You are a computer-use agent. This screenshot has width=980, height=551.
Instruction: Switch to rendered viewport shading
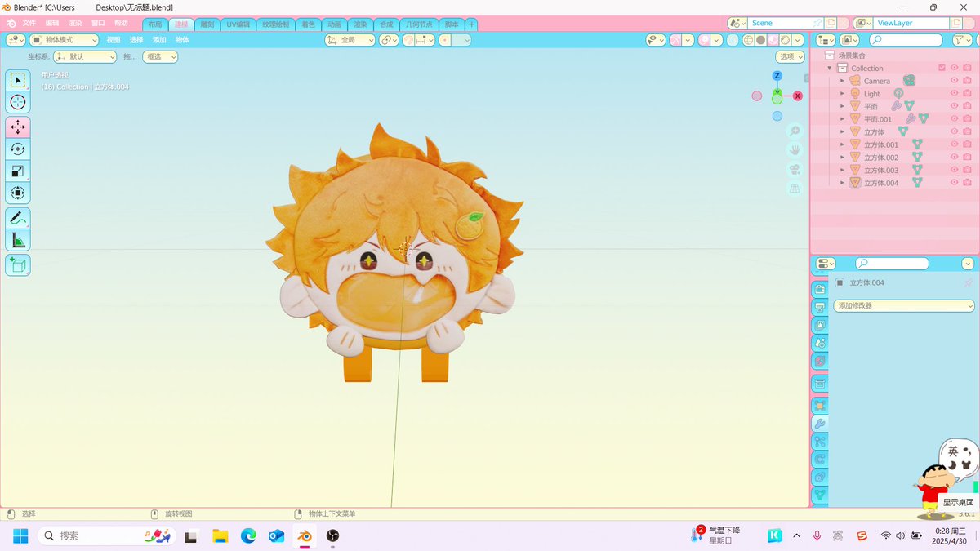point(786,39)
